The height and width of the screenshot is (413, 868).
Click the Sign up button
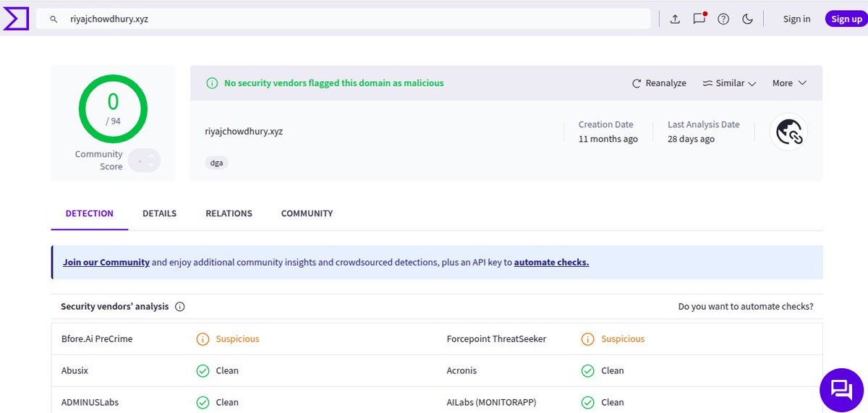[x=846, y=19]
